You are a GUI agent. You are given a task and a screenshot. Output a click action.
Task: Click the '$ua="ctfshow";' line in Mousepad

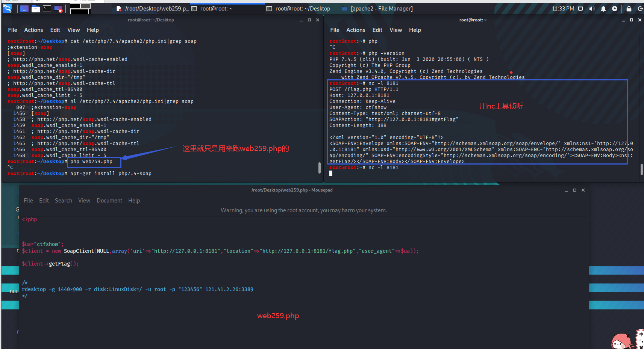pyautogui.click(x=43, y=244)
